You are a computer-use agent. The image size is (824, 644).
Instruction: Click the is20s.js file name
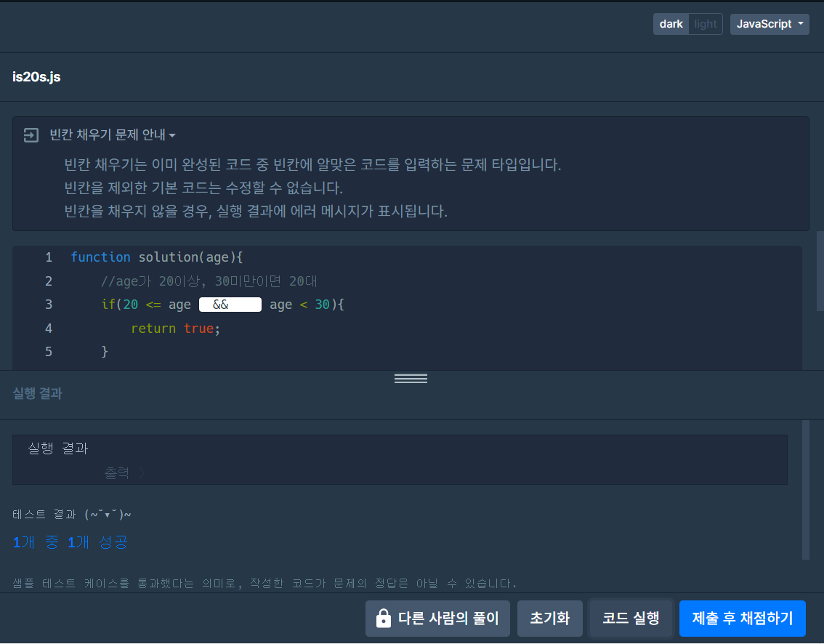[x=36, y=77]
